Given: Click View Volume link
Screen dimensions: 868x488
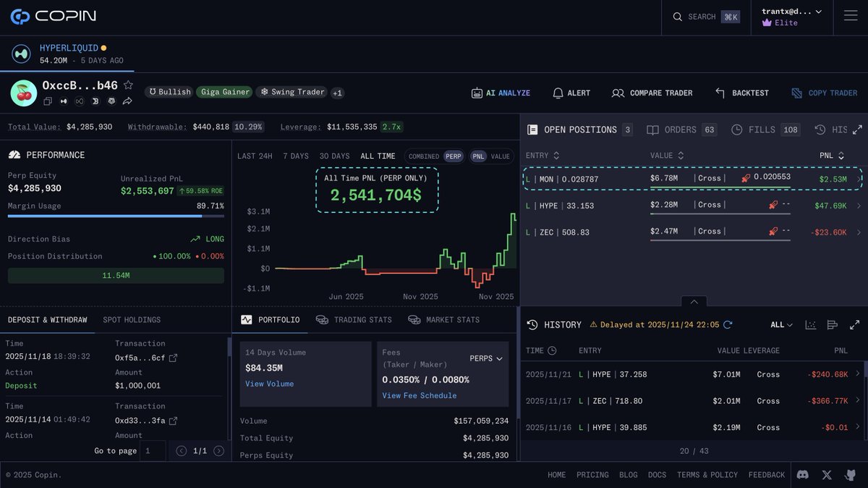Looking at the screenshot, I should [x=269, y=384].
